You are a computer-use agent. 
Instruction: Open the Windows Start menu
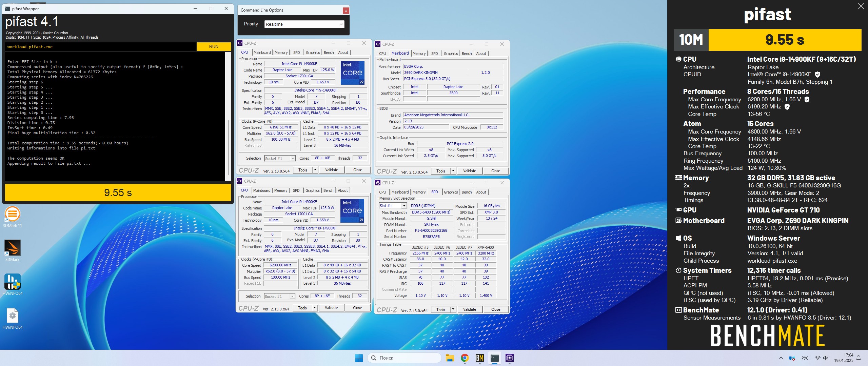(x=359, y=358)
